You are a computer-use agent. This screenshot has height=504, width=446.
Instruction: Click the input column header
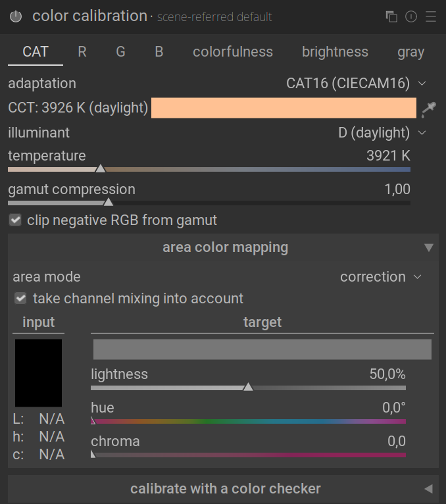point(39,322)
